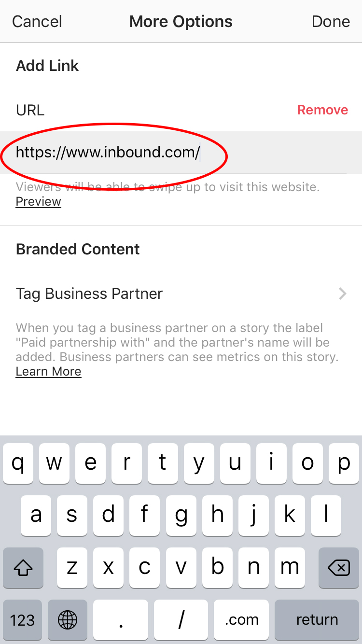Tap the .com shortcut key
Image resolution: width=362 pixels, height=644 pixels.
click(x=241, y=620)
